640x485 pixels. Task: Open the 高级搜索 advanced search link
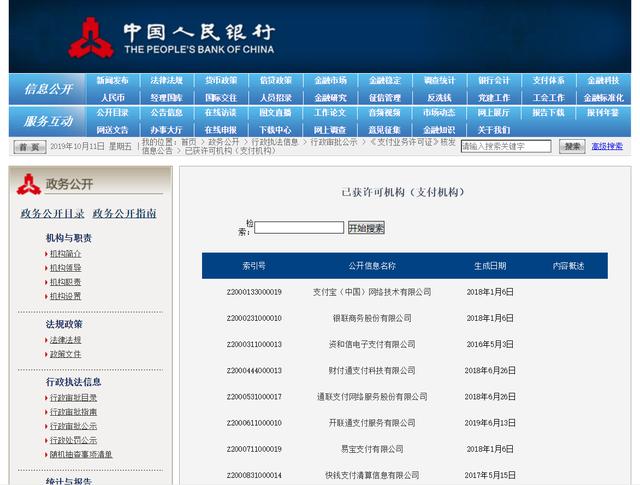click(x=607, y=146)
